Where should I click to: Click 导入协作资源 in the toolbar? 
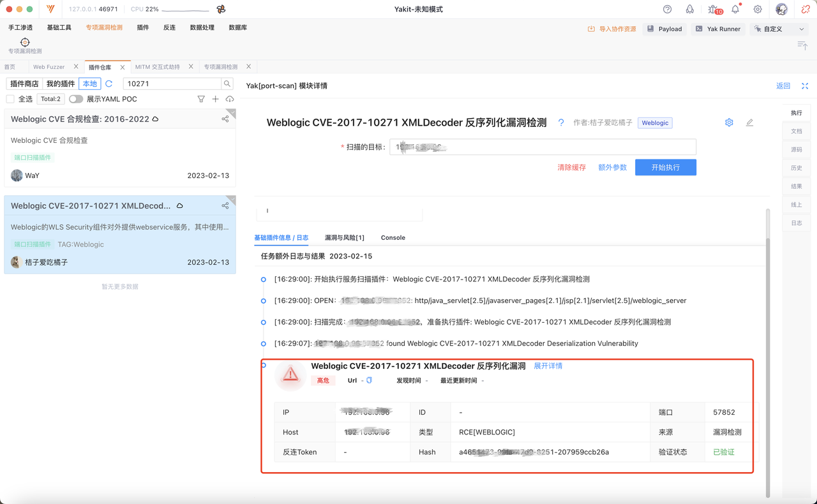click(x=612, y=29)
